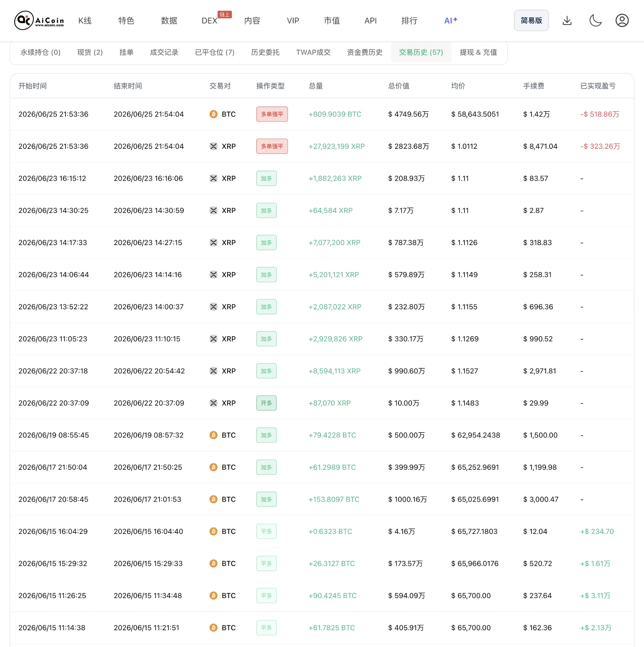Click BTC icon in 61.2989 BTC row
This screenshot has height=647, width=644.
pyautogui.click(x=213, y=467)
